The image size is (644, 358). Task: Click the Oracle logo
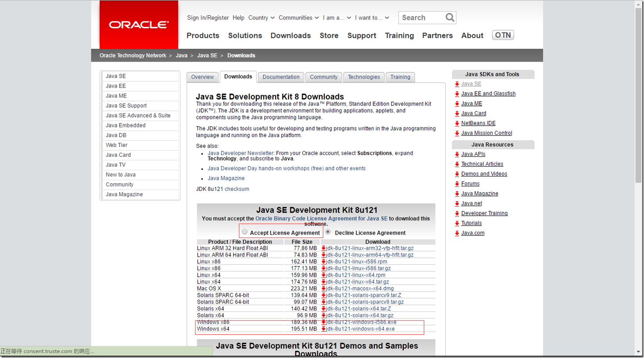click(139, 25)
